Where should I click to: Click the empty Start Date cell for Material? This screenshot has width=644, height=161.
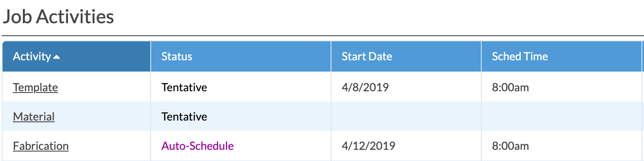(x=406, y=116)
